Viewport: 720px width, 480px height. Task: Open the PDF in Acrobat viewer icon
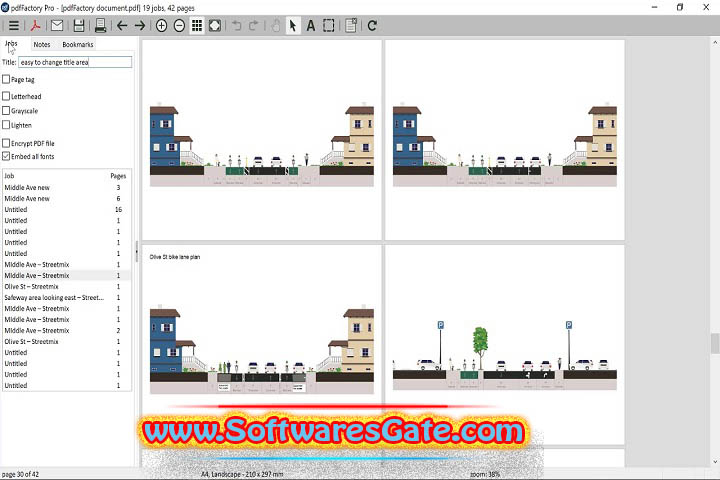coord(36,26)
